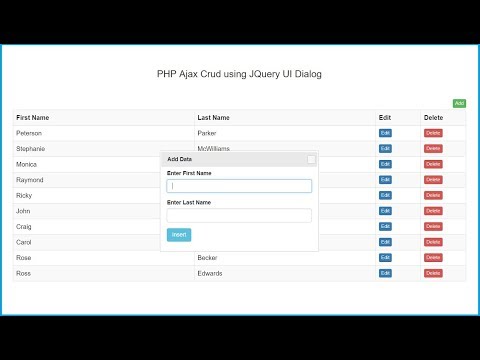The width and height of the screenshot is (480, 360).
Task: Delete the Peterson Parker row
Action: [433, 133]
